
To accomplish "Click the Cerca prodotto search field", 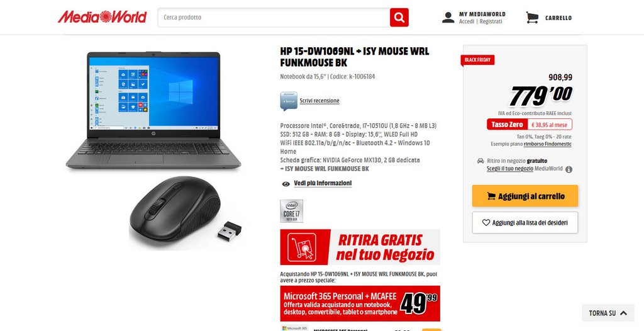I will 274,17.
